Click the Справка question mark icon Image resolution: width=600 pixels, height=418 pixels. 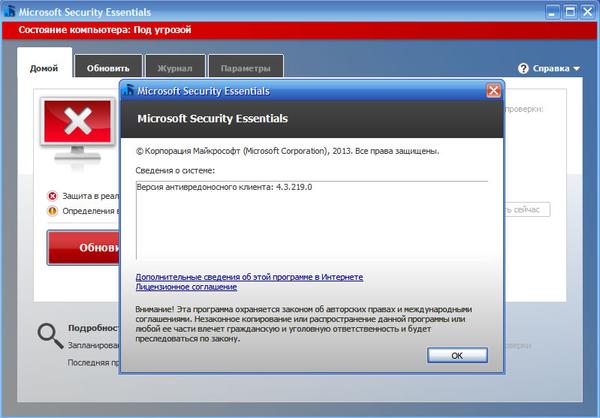[523, 68]
